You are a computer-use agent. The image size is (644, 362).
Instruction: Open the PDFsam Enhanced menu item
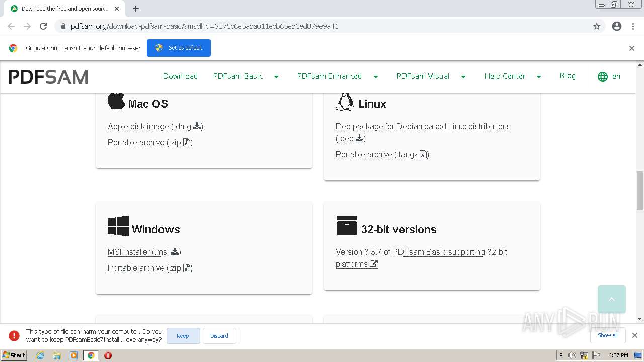click(x=330, y=76)
